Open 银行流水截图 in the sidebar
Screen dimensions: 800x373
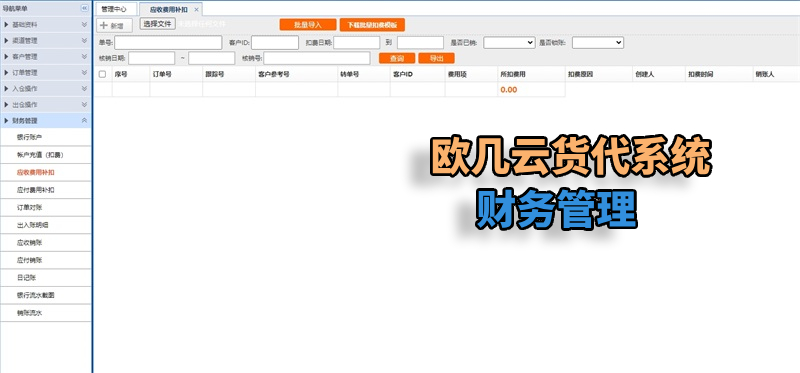pos(45,295)
